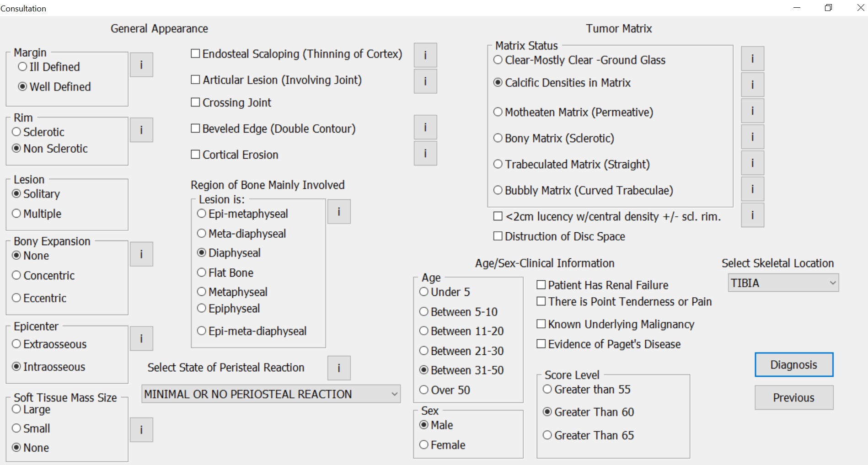Open info button beside Epicenter group
Image resolution: width=868 pixels, height=465 pixels.
pyautogui.click(x=141, y=339)
